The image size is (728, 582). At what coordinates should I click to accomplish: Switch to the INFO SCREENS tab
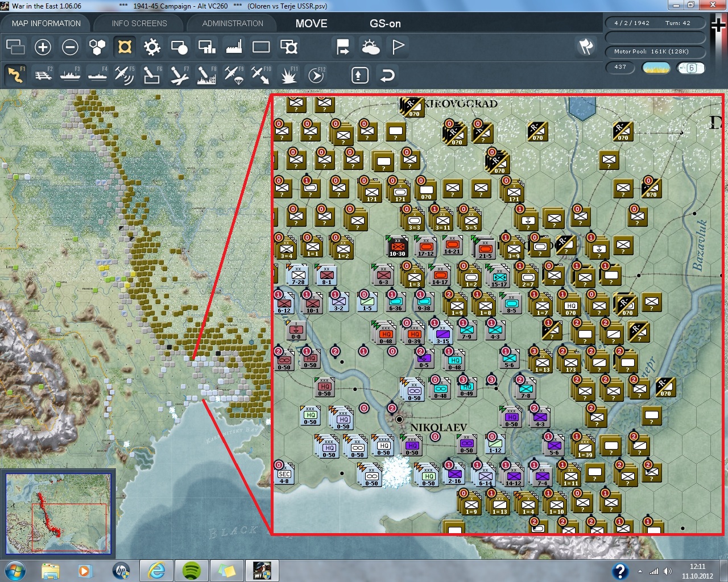tap(139, 23)
